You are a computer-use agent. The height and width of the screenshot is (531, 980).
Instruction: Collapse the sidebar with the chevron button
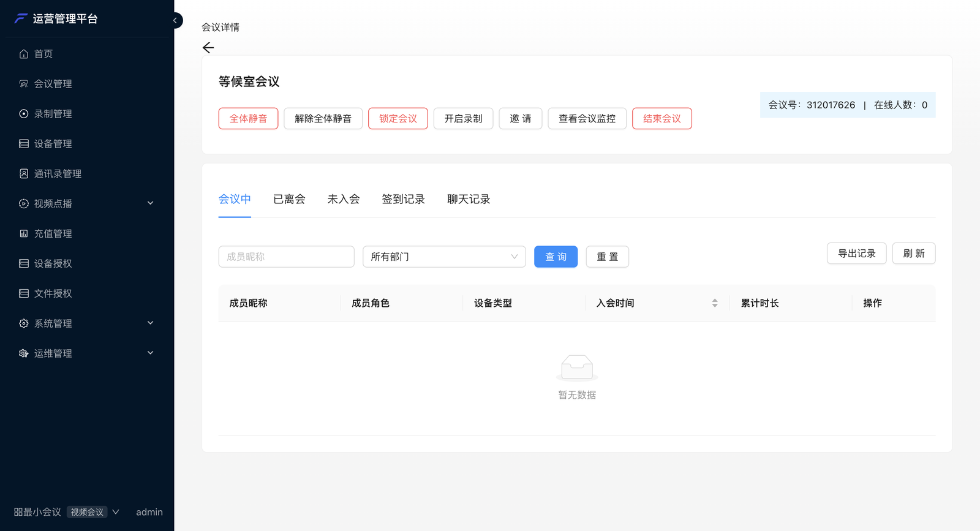tap(175, 20)
